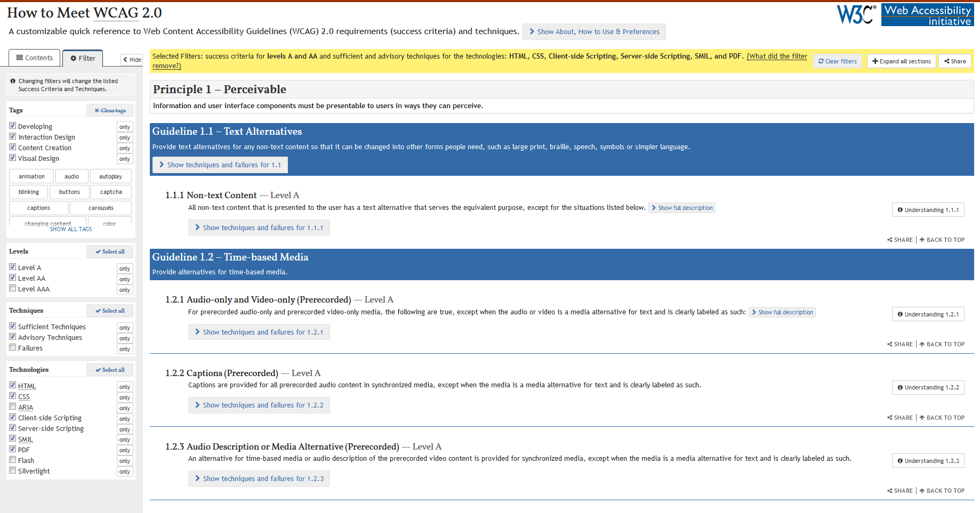This screenshot has width=980, height=513.
Task: Check the Level AAA checkbox
Action: point(12,288)
